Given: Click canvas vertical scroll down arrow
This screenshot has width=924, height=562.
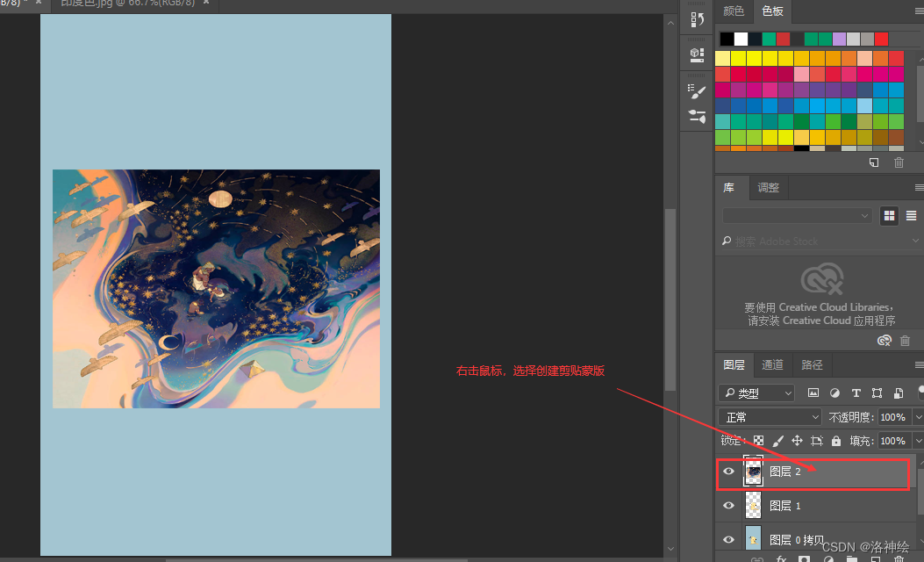Looking at the screenshot, I should [x=670, y=549].
